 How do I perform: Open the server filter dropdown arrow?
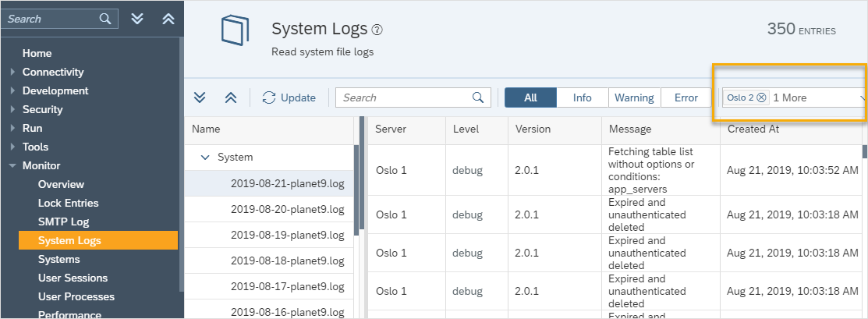[x=863, y=98]
